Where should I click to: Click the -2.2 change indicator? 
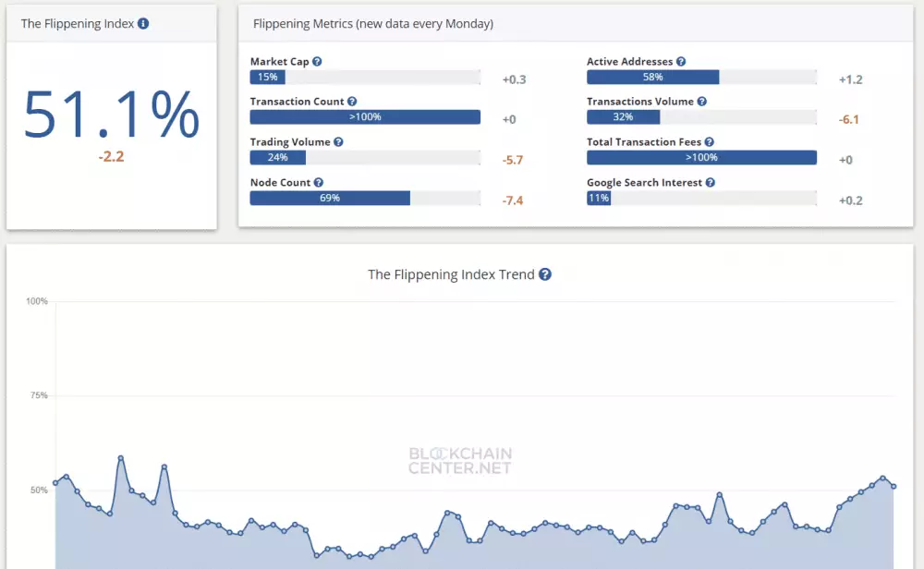click(x=111, y=156)
